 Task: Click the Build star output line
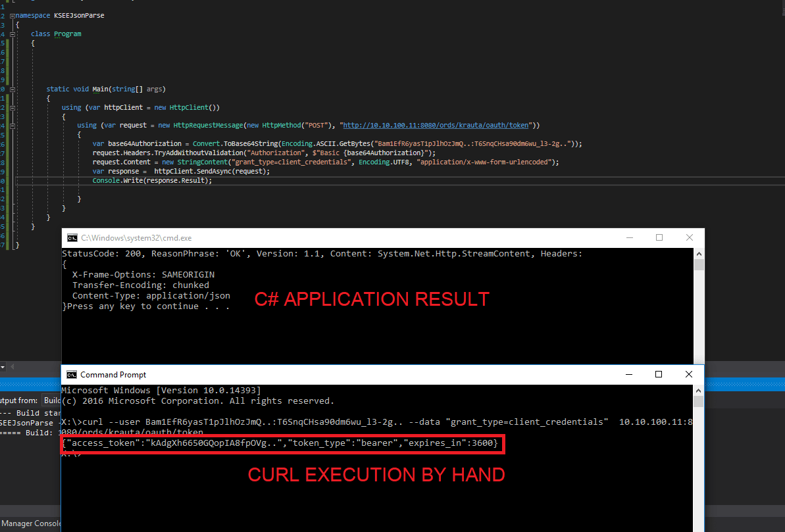30,413
